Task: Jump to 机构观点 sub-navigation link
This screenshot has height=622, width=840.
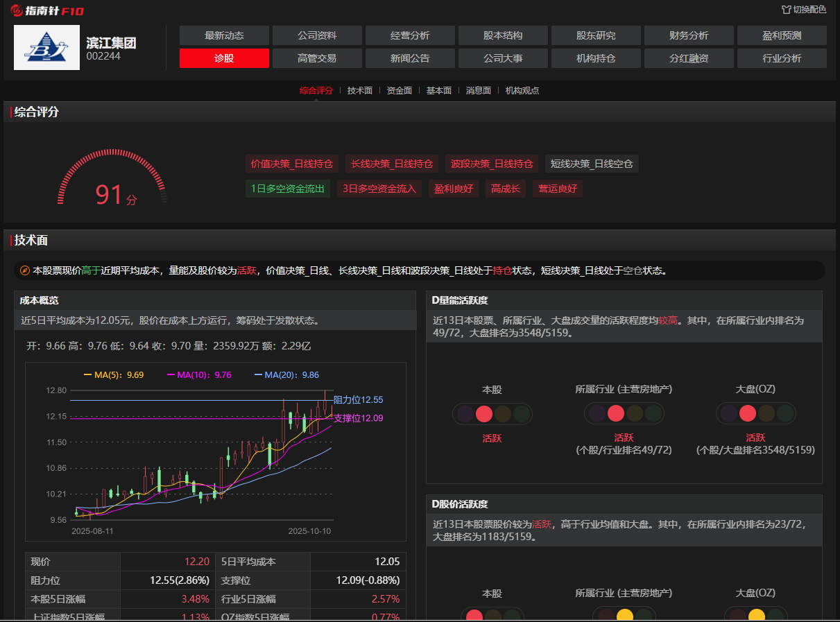Action: 522,90
